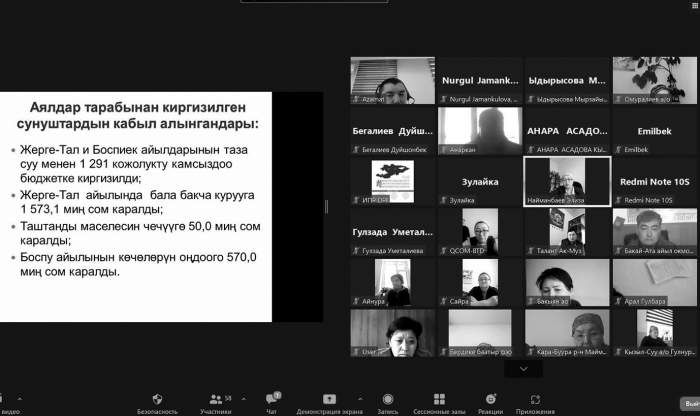Image resolution: width=700 pixels, height=416 pixels.
Task: Select the Nurgul Jamankulova participant tile
Action: [x=480, y=80]
